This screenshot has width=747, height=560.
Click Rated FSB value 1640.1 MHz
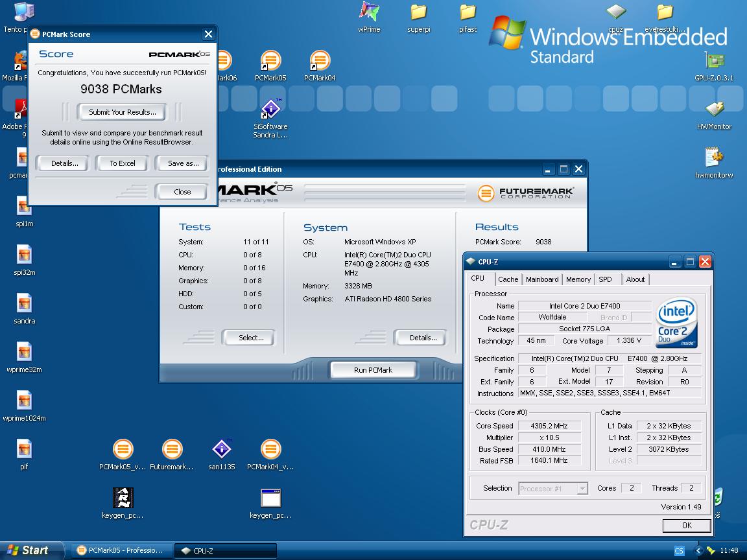pos(549,460)
